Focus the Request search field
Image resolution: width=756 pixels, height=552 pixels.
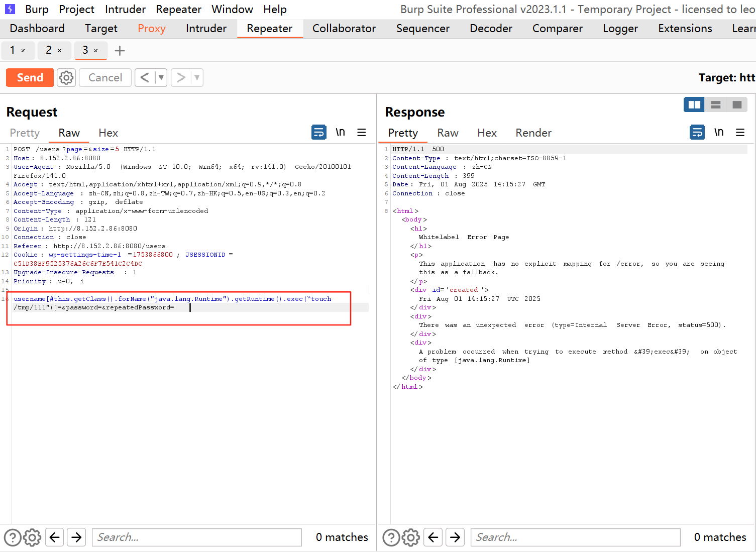point(197,537)
